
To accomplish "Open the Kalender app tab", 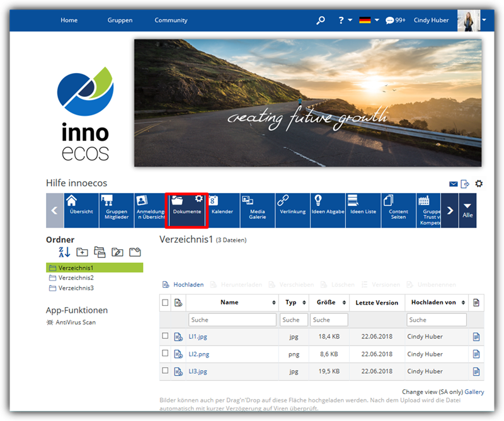I will 222,210.
